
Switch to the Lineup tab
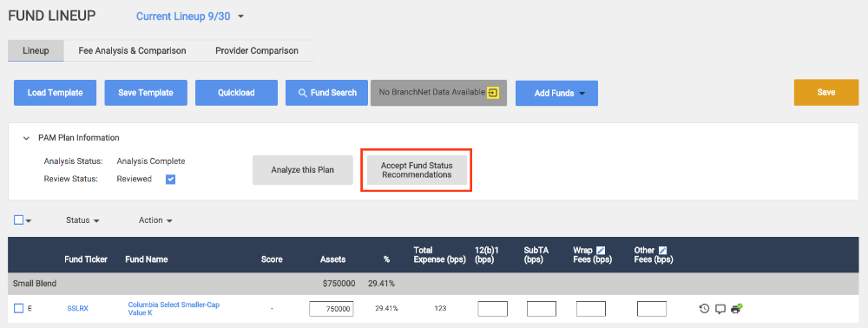tap(36, 50)
